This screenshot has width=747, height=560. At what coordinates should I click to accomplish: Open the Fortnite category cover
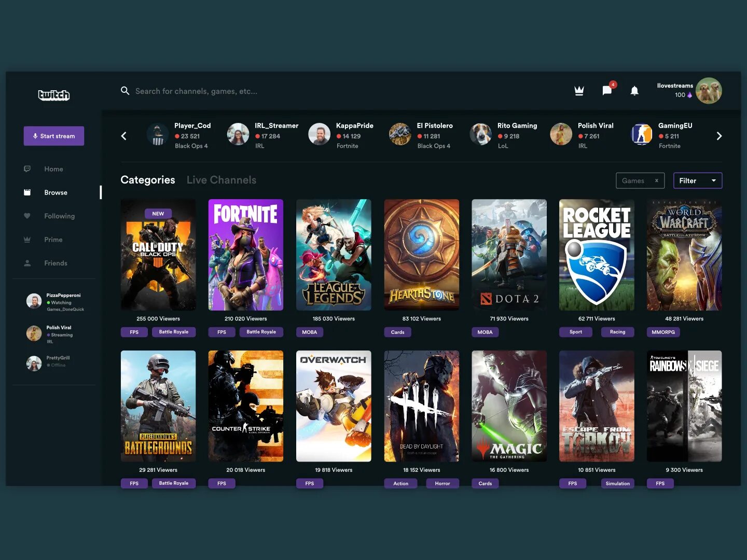click(x=246, y=255)
